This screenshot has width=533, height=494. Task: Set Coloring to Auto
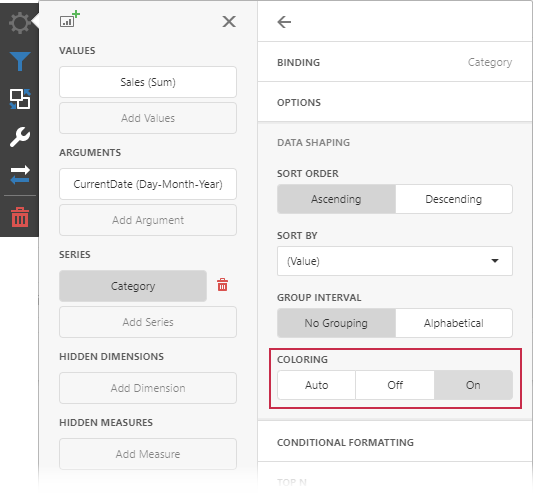click(316, 385)
